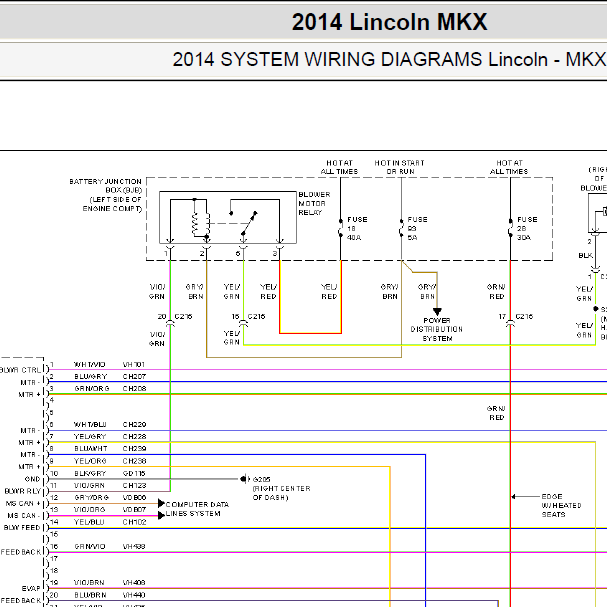Select circuit code "CH238"

tap(134, 461)
